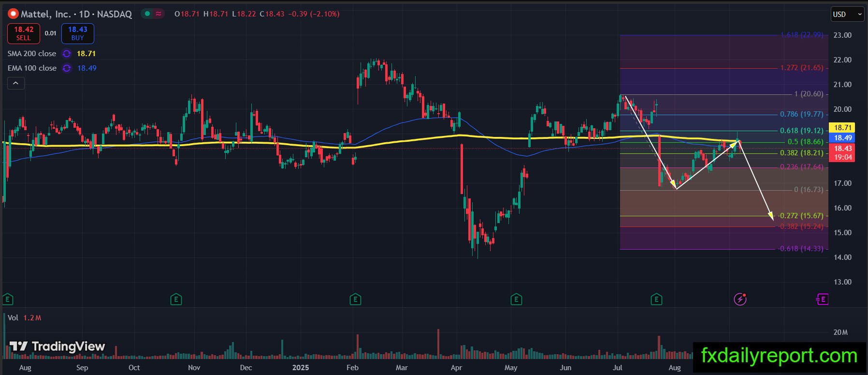Select the 0.5 (18.66) Fibonacci level label
The width and height of the screenshot is (868, 375).
click(x=805, y=142)
